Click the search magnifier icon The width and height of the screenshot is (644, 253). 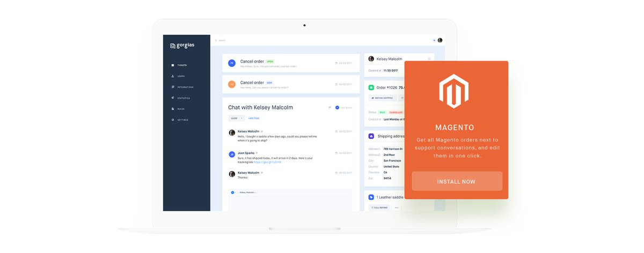tap(216, 40)
